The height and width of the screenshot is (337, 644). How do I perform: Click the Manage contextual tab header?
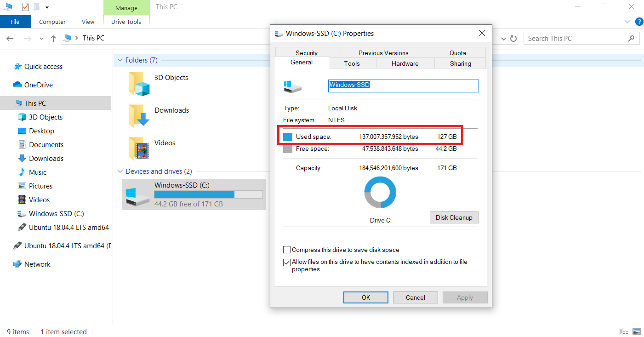point(126,8)
